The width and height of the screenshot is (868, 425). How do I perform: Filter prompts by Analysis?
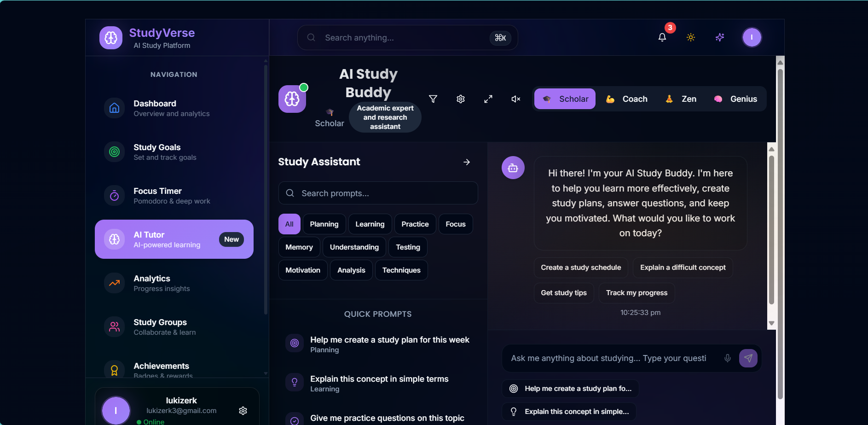click(352, 270)
